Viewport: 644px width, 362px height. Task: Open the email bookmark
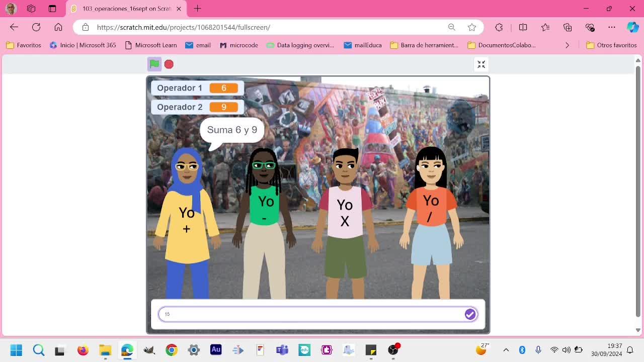pyautogui.click(x=198, y=45)
